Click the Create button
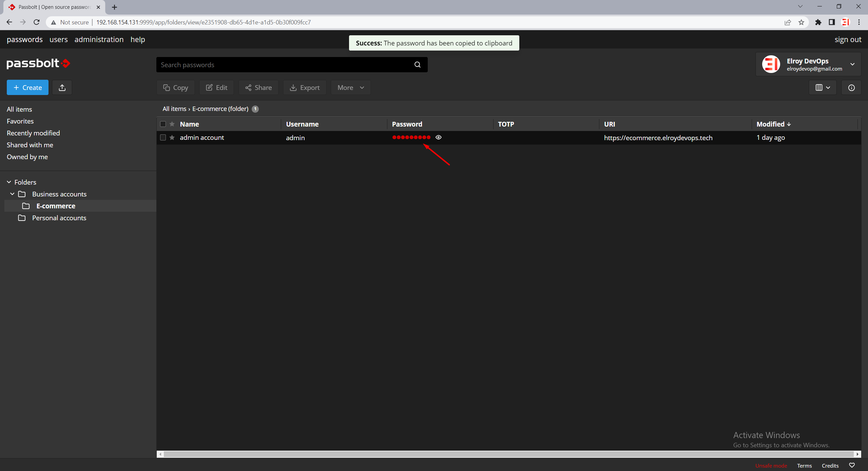 click(x=27, y=88)
